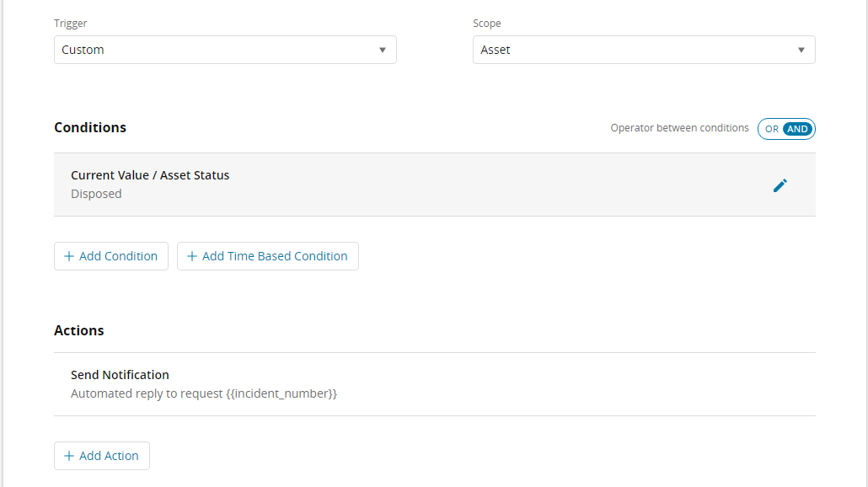This screenshot has height=487, width=868.
Task: Click the pencil edit icon for Asset Status condition
Action: click(780, 185)
